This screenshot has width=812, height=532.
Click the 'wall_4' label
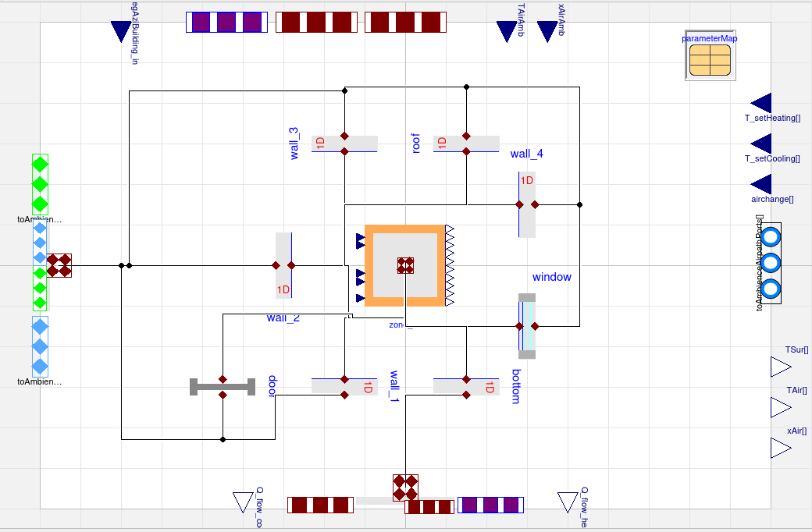point(527,154)
